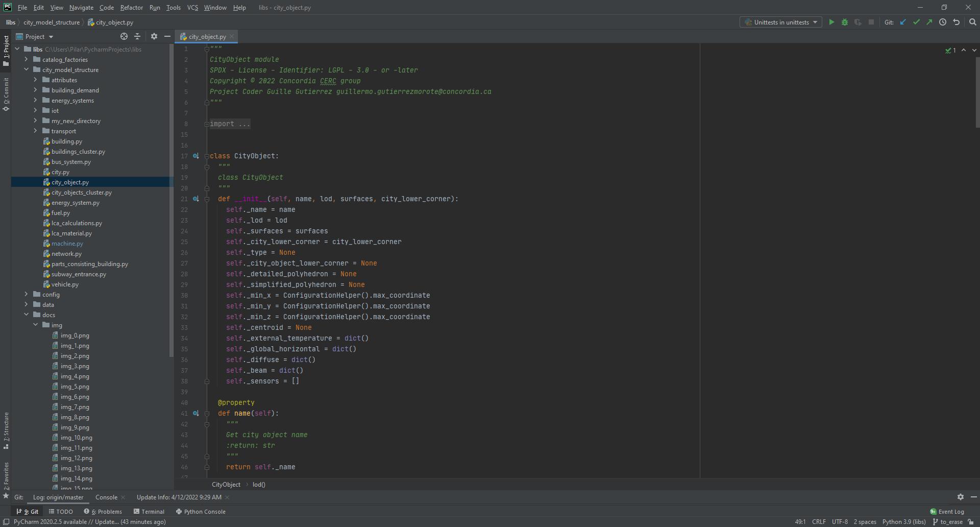Hide the Project panel
Image resolution: width=980 pixels, height=527 pixels.
coord(167,36)
